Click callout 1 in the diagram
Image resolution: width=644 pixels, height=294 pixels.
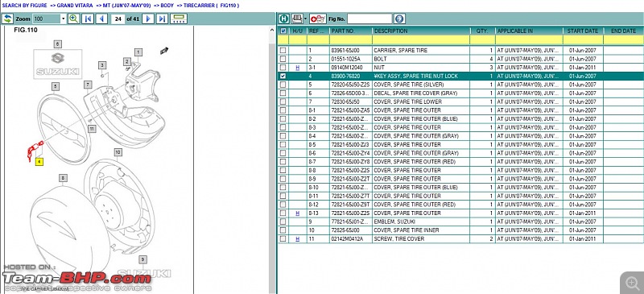[x=138, y=52]
